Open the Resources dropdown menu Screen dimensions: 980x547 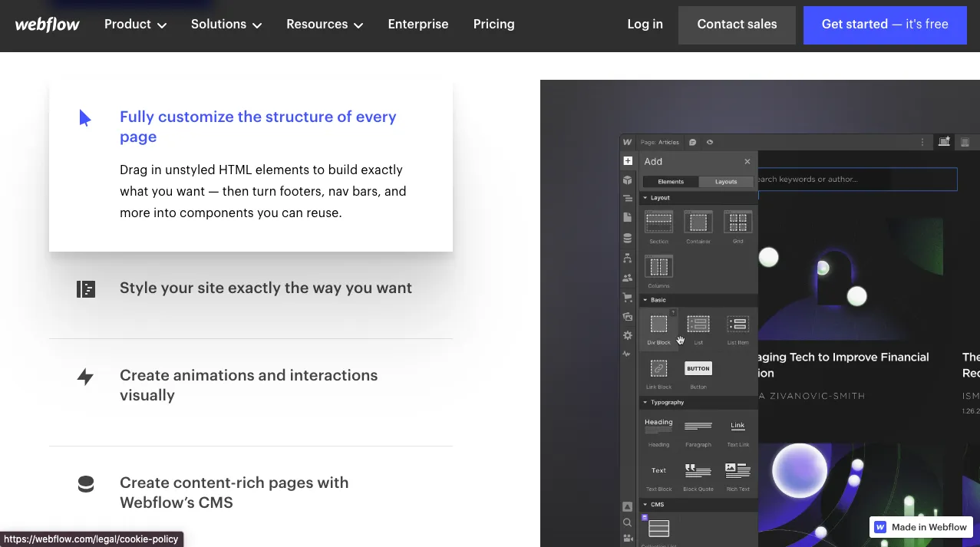[325, 25]
